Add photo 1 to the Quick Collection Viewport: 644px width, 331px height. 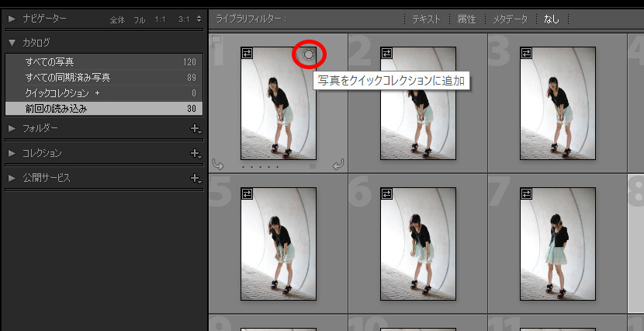click(x=309, y=54)
